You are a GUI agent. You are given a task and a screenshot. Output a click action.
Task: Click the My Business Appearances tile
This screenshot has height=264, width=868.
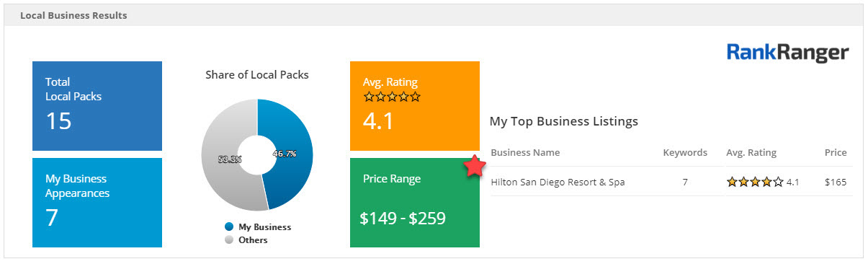coord(97,203)
